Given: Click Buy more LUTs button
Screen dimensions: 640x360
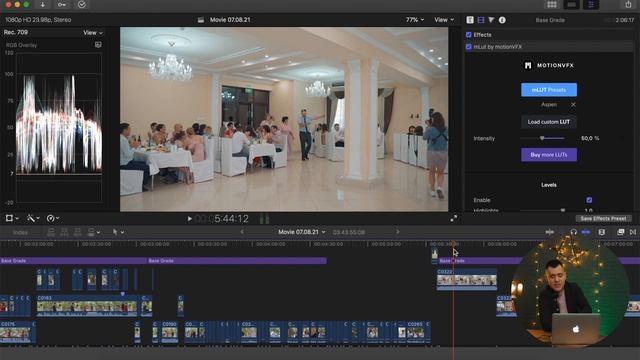Looking at the screenshot, I should [549, 155].
